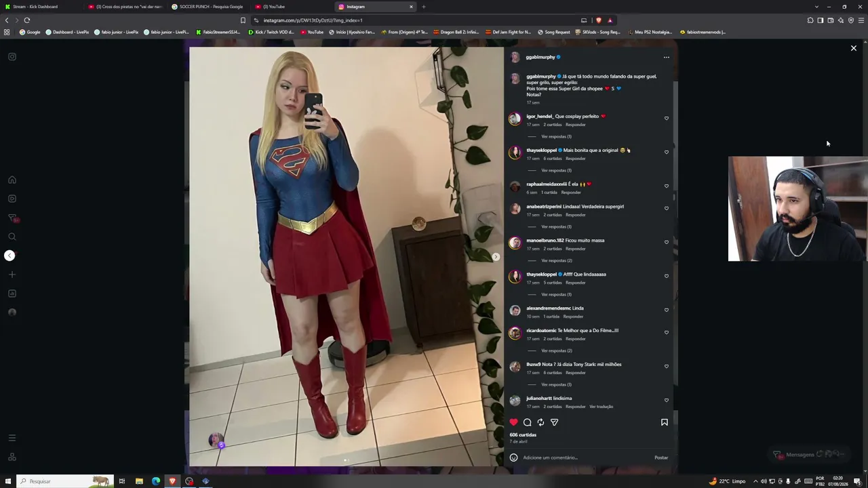Open emoji picker in comment box
Viewport: 868px width, 488px height.
click(x=513, y=457)
